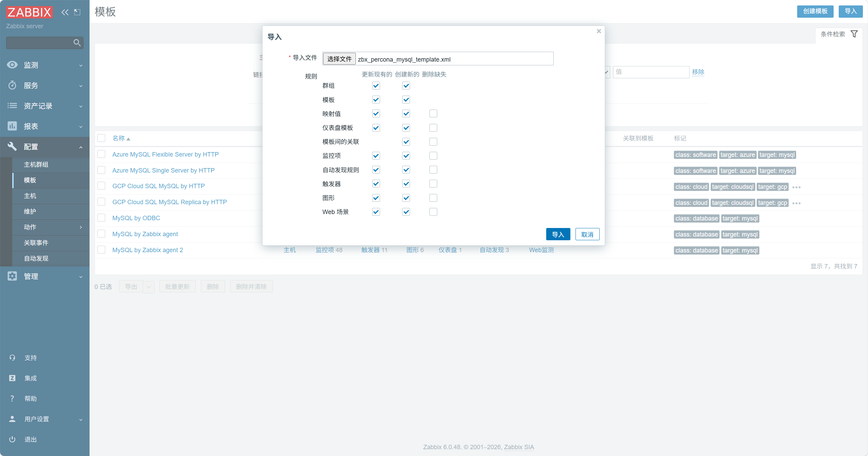Image resolution: width=868 pixels, height=456 pixels.
Task: Expand the 报表 menu chevron
Action: (x=81, y=127)
